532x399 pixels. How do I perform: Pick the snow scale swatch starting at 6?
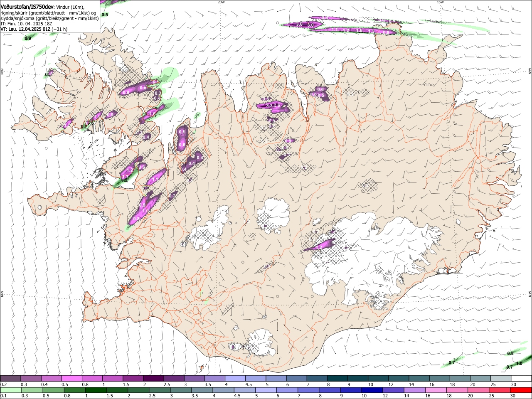tap(296, 378)
